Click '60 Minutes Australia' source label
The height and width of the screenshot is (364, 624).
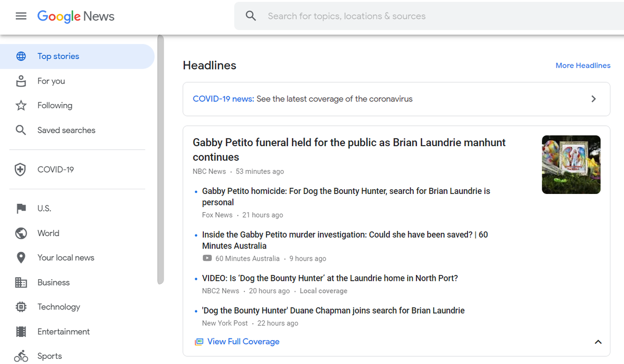[248, 258]
